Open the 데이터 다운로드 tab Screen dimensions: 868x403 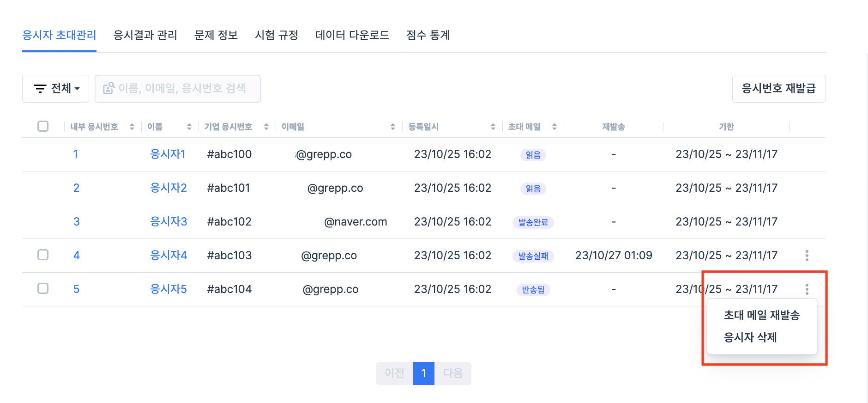point(352,35)
